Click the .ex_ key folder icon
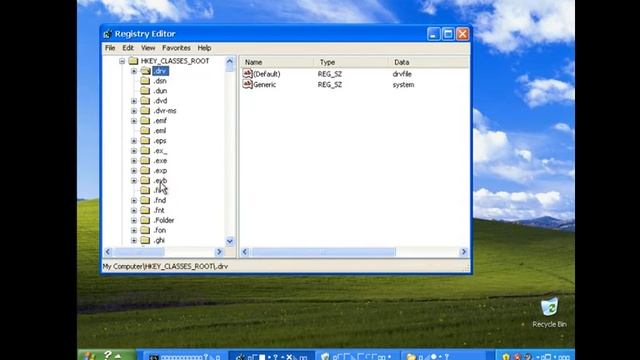Image resolution: width=640 pixels, height=360 pixels. pyautogui.click(x=145, y=151)
